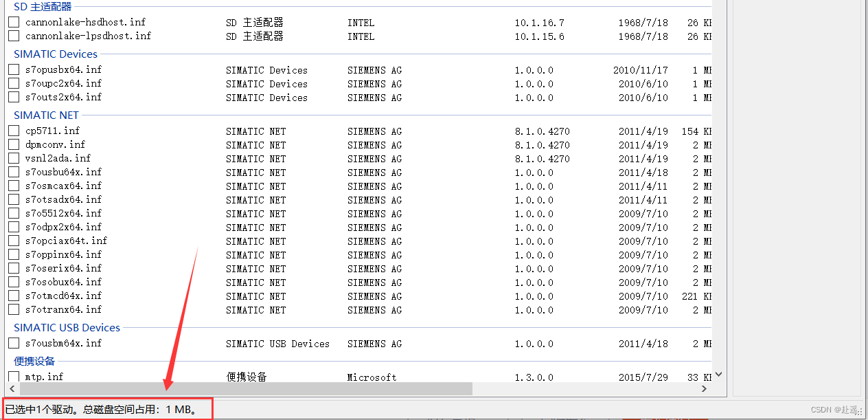Click the SIMATIC NET group header

click(x=47, y=115)
